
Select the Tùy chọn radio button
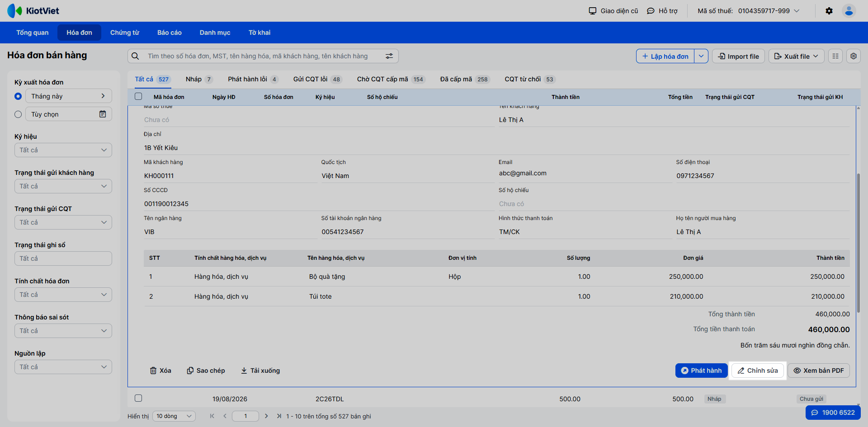(18, 114)
